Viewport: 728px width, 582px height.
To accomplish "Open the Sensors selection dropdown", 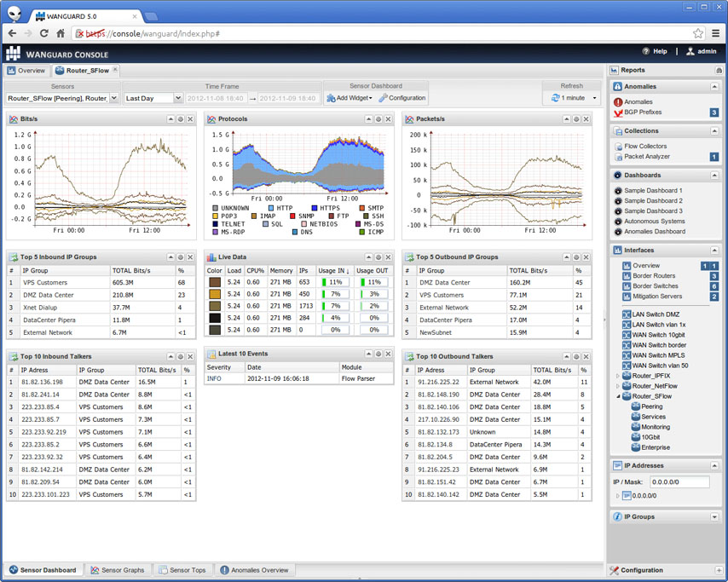I will [114, 98].
